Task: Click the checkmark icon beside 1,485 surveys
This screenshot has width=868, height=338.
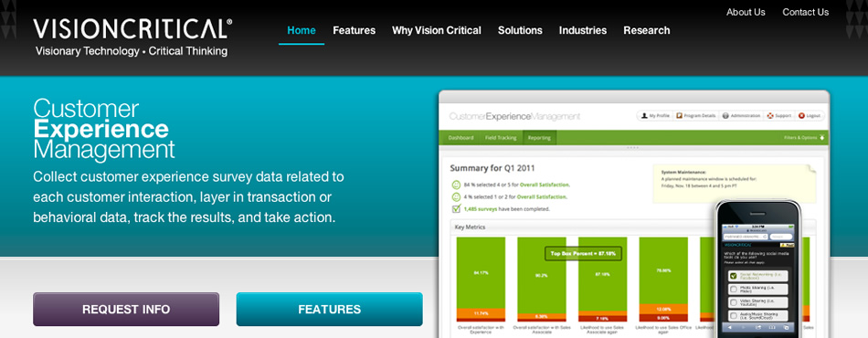Action: pyautogui.click(x=456, y=208)
